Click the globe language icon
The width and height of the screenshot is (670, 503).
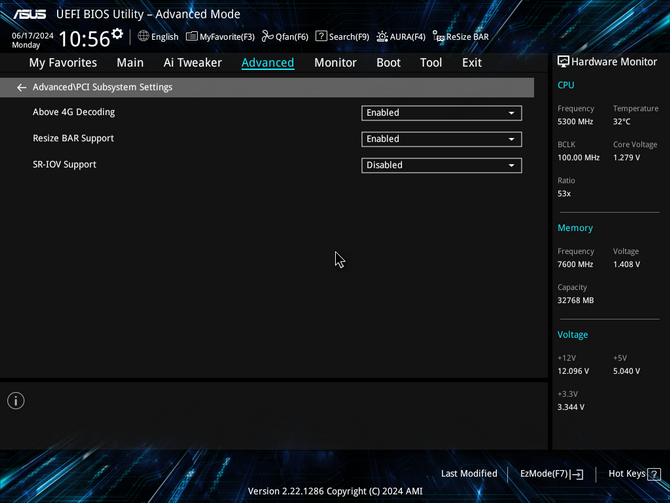(143, 36)
